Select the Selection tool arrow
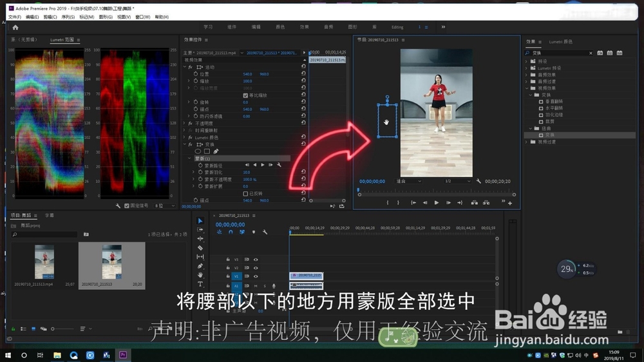This screenshot has width=644, height=362. click(x=200, y=221)
